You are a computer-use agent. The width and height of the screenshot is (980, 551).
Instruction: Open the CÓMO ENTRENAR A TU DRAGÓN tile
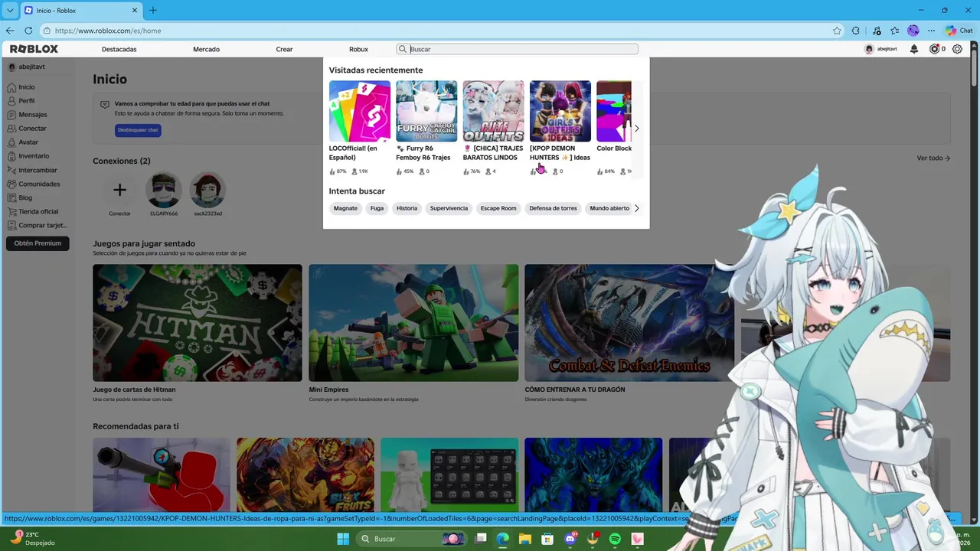629,323
